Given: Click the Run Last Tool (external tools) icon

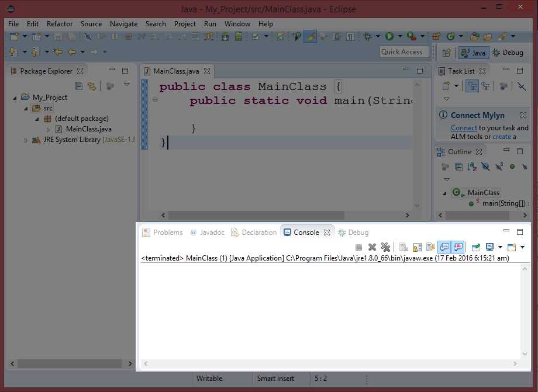Looking at the screenshot, I should coord(411,36).
